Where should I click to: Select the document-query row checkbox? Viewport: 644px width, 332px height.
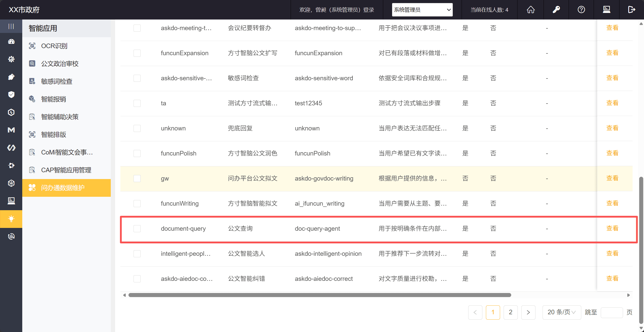tap(137, 229)
